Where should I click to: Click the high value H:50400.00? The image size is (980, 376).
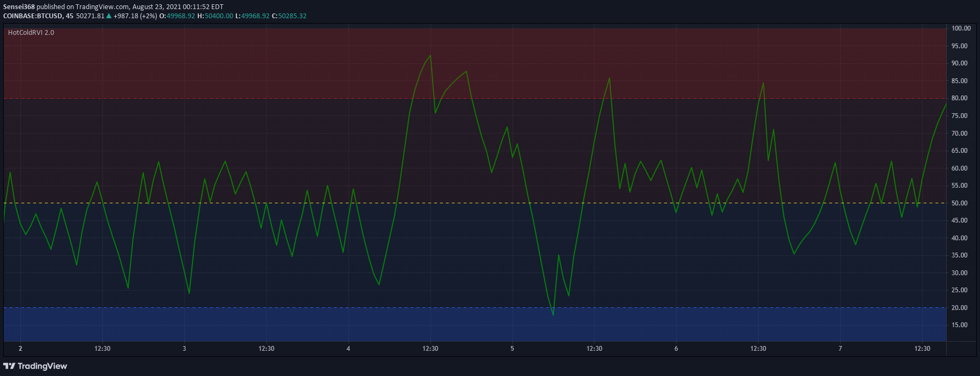(216, 16)
